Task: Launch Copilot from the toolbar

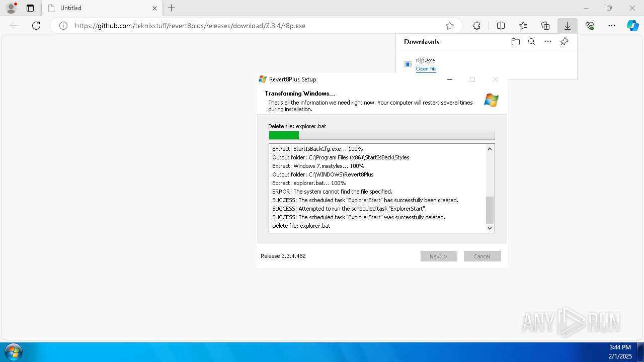Action: click(x=632, y=26)
